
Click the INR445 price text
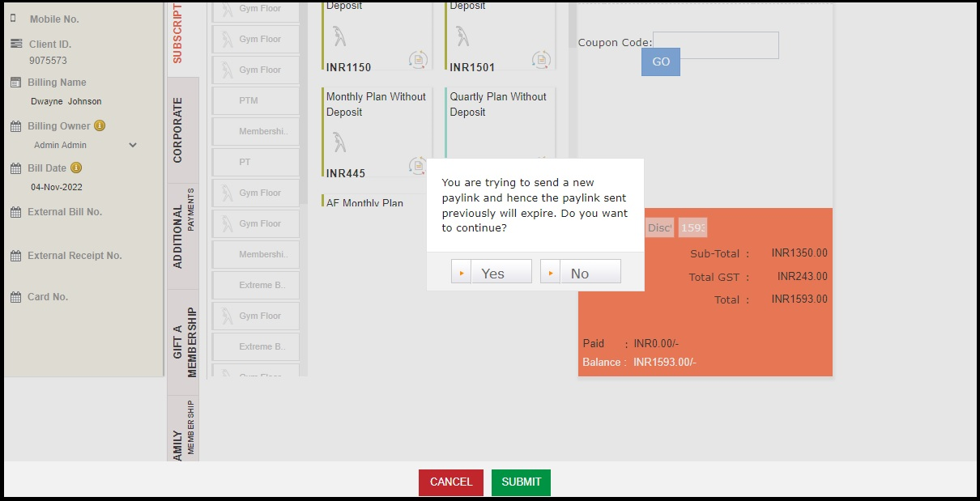click(346, 173)
